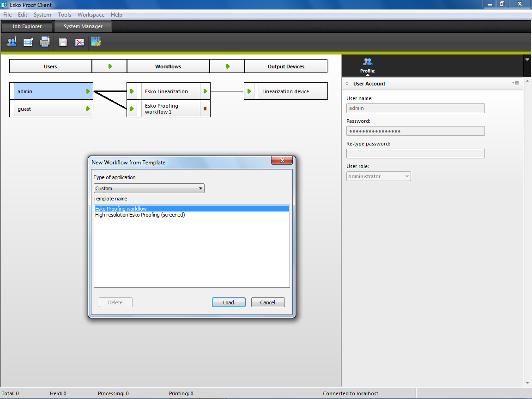The width and height of the screenshot is (532, 399).
Task: Switch to the System Manager tab
Action: 83,26
